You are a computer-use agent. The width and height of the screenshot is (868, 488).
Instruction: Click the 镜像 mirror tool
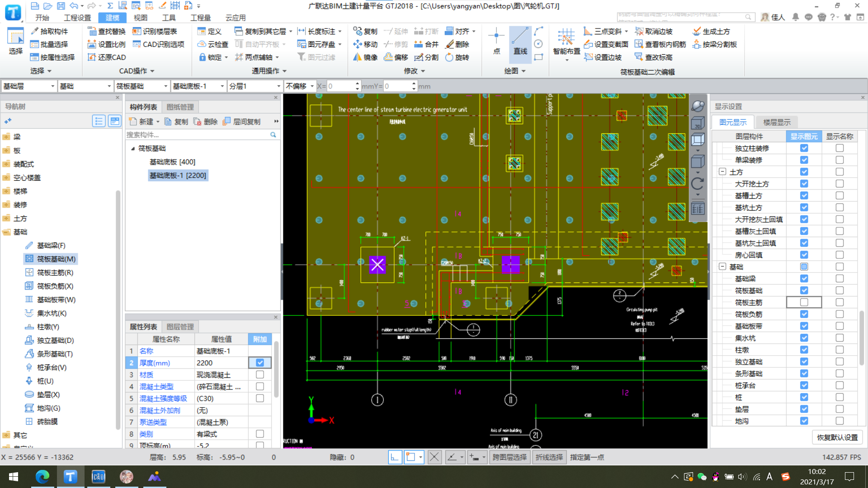[365, 57]
